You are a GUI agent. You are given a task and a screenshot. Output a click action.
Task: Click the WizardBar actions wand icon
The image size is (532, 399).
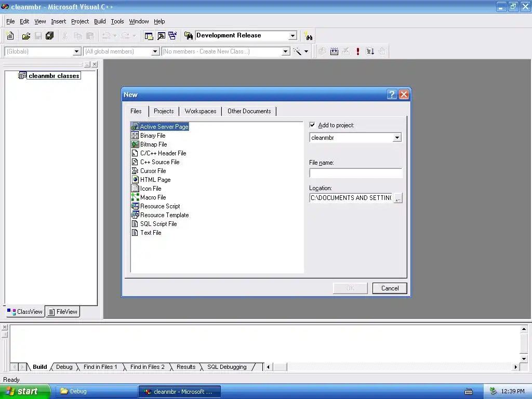297,51
